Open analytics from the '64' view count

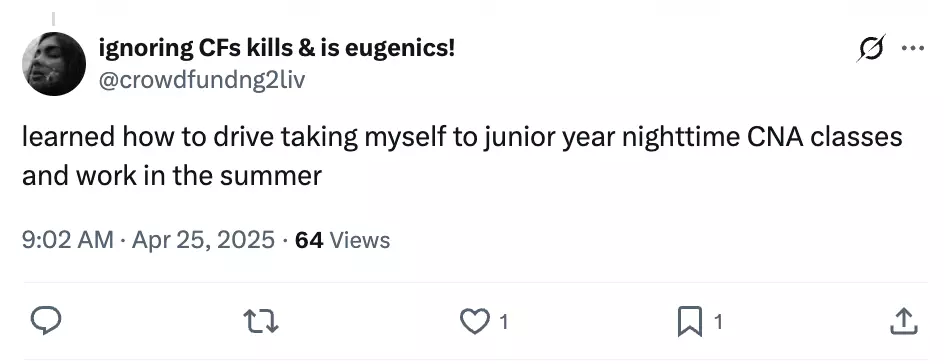[x=309, y=240]
